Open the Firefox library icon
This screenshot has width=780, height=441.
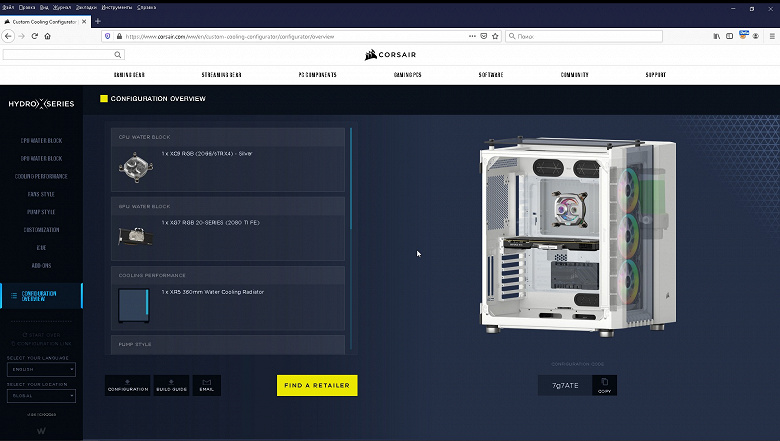[x=717, y=36]
